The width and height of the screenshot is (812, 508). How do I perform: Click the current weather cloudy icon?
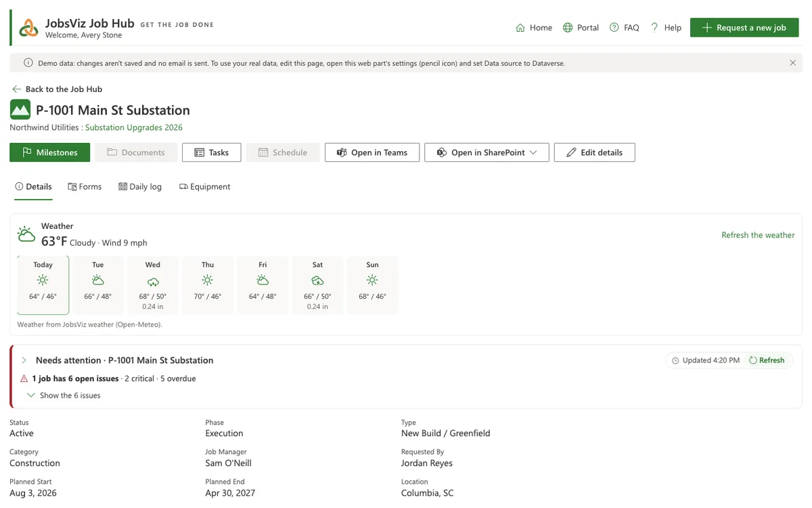[x=26, y=235]
